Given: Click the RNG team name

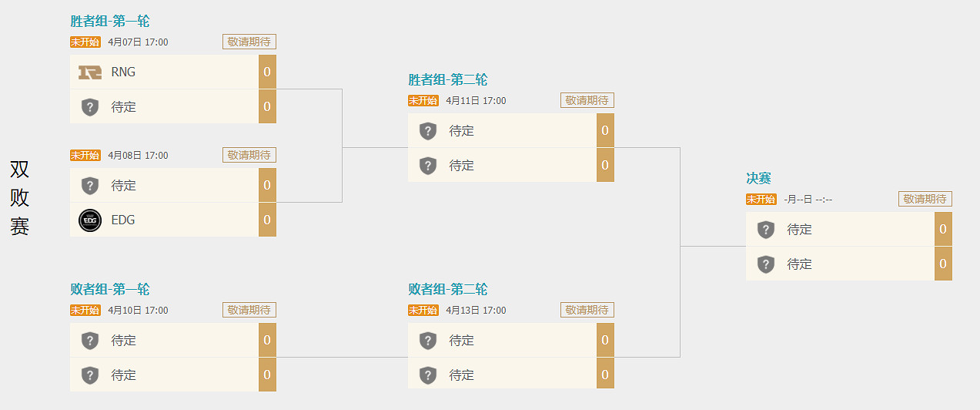Looking at the screenshot, I should click(123, 72).
